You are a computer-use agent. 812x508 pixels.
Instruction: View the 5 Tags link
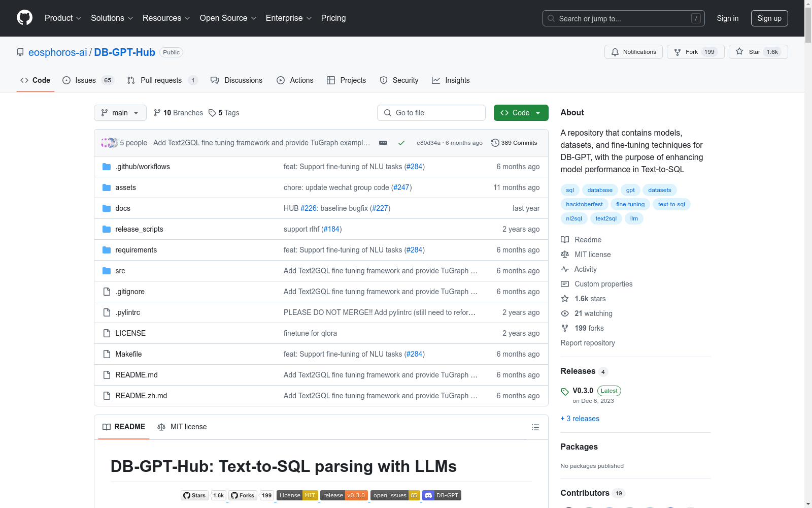point(224,113)
